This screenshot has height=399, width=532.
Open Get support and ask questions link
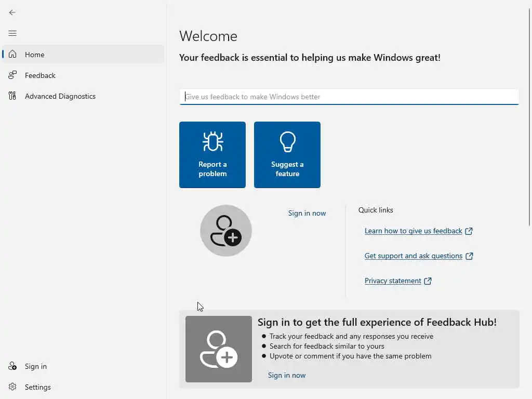click(414, 256)
